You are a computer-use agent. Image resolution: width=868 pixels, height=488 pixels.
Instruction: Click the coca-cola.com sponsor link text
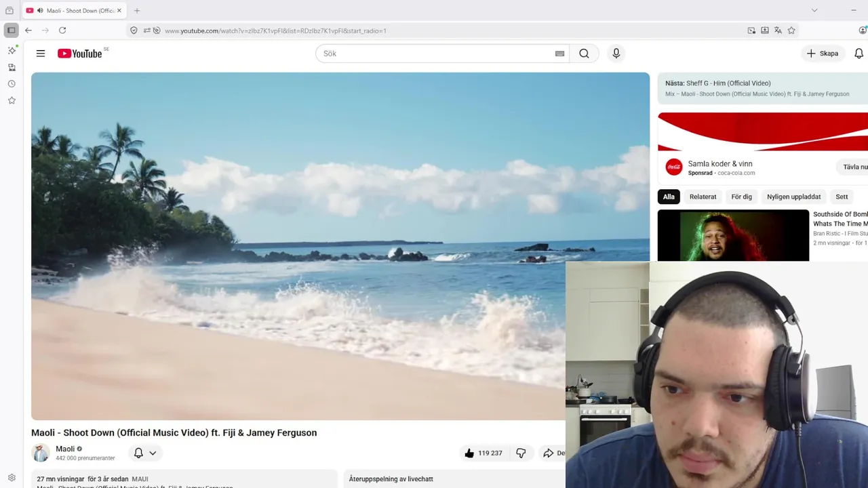736,173
